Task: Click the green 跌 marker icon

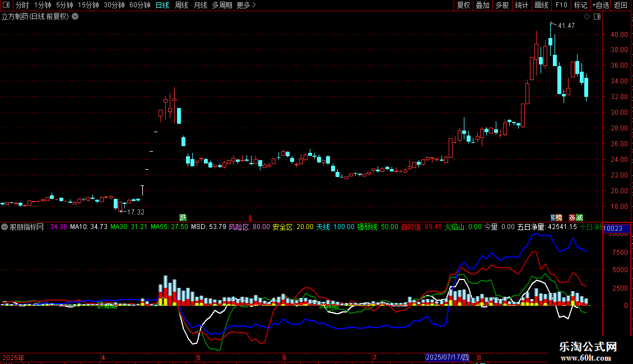Action: point(183,217)
